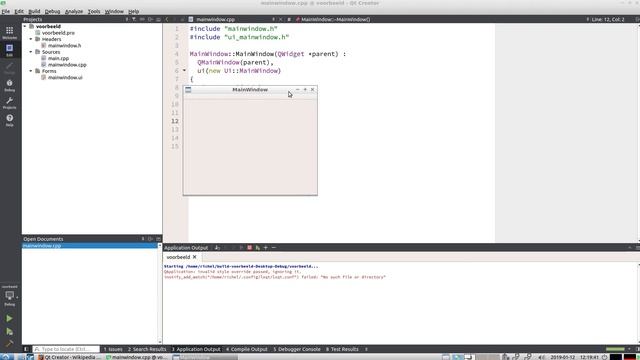Viewport: 640px width, 360px height.
Task: Collapse the Headers folder
Action: [x=31, y=39]
